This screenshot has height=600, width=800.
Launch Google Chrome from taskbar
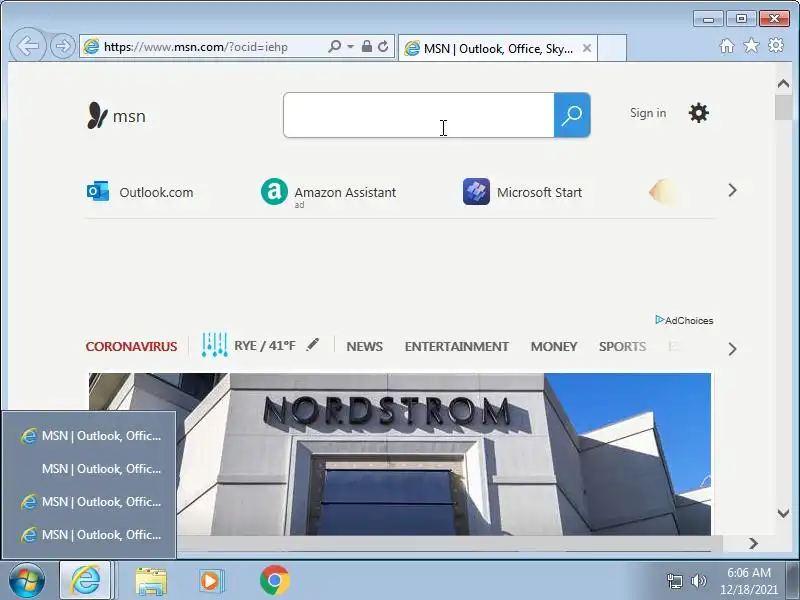tap(274, 580)
